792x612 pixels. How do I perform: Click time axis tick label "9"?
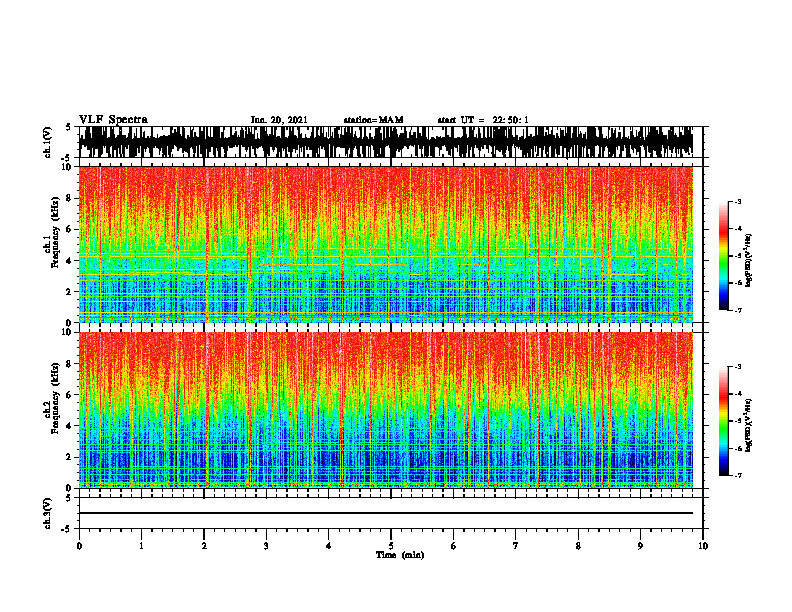click(x=640, y=546)
